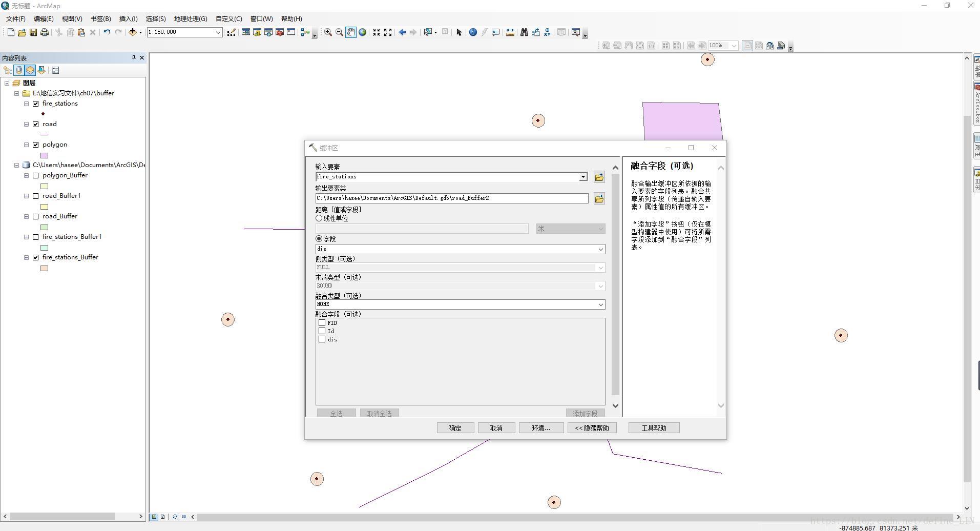
Task: Toggle the fire_stations layer visibility
Action: pyautogui.click(x=36, y=104)
